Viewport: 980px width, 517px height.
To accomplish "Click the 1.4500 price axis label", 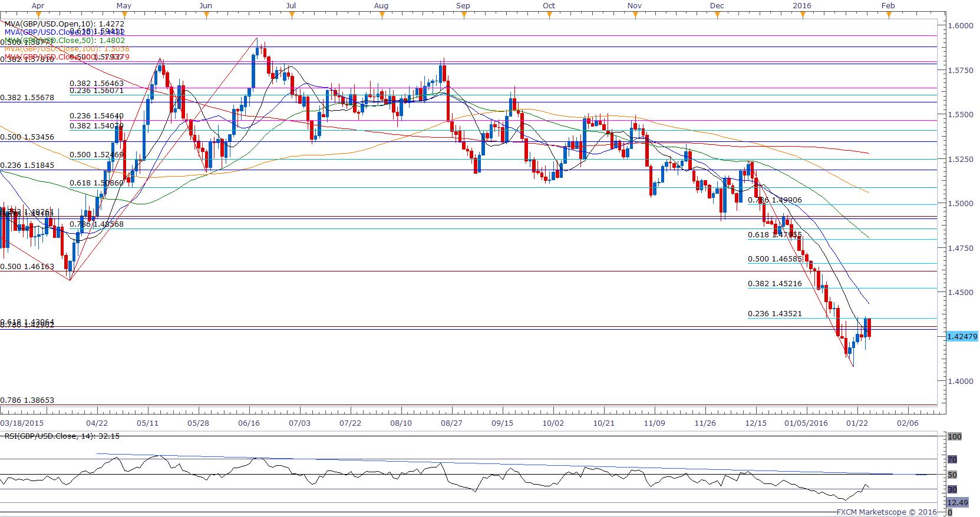I will 961,293.
